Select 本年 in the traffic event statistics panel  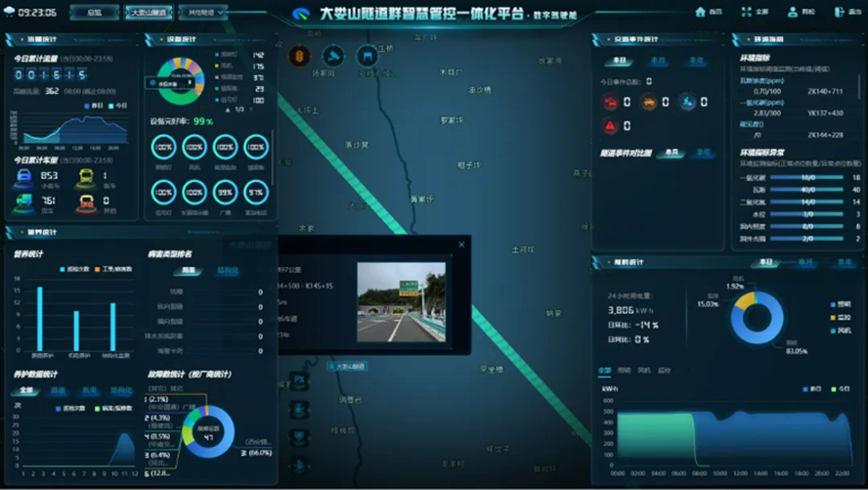point(696,61)
